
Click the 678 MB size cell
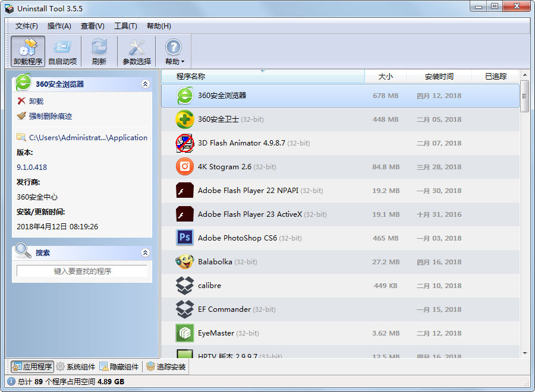tap(386, 96)
